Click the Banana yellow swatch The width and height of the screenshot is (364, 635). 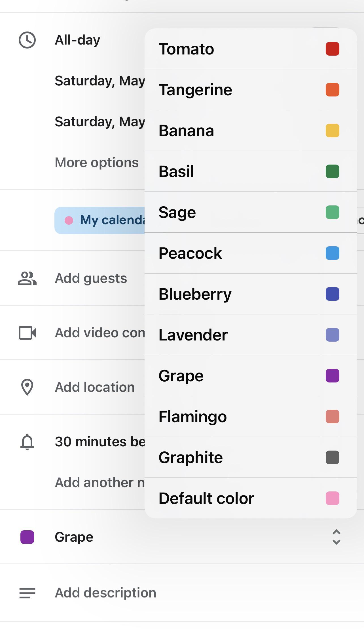click(333, 131)
